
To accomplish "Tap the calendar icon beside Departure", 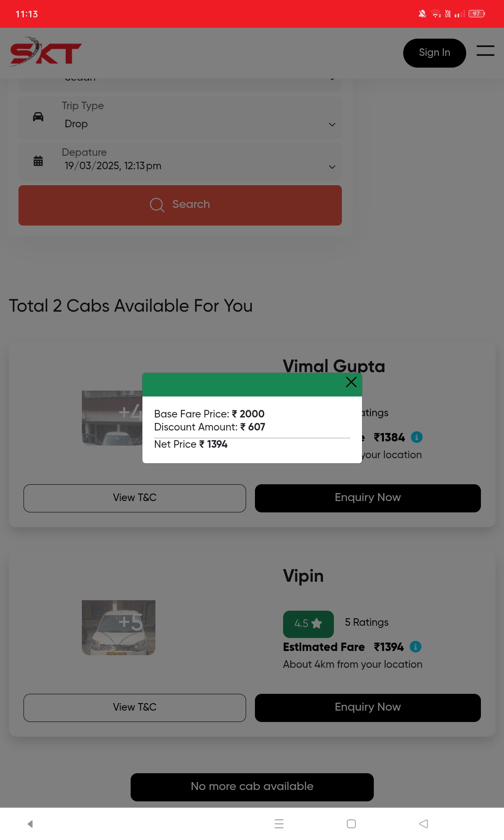I will [x=38, y=160].
